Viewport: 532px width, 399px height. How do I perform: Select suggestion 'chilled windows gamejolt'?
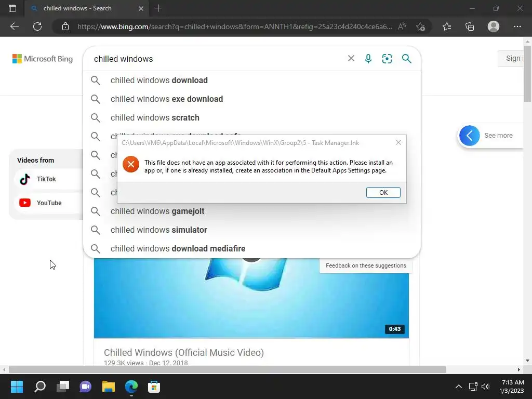point(252,211)
